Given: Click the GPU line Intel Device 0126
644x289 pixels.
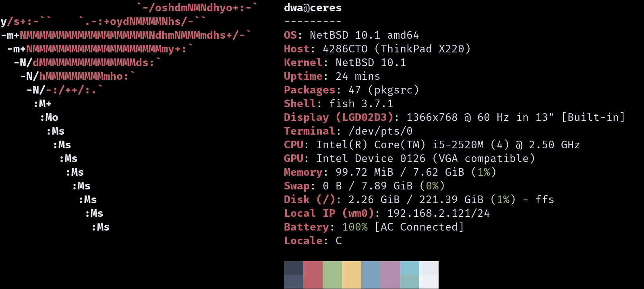Looking at the screenshot, I should 409,159.
